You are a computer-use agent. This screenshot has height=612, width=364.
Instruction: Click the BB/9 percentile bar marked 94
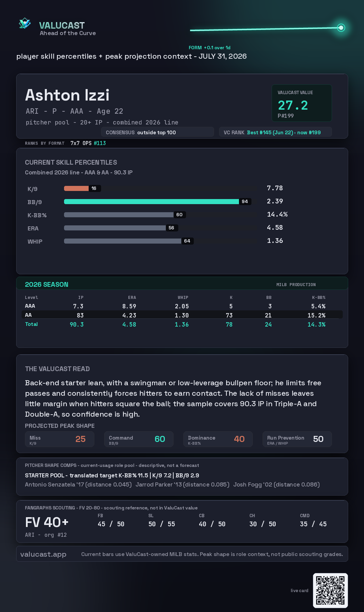pos(157,201)
